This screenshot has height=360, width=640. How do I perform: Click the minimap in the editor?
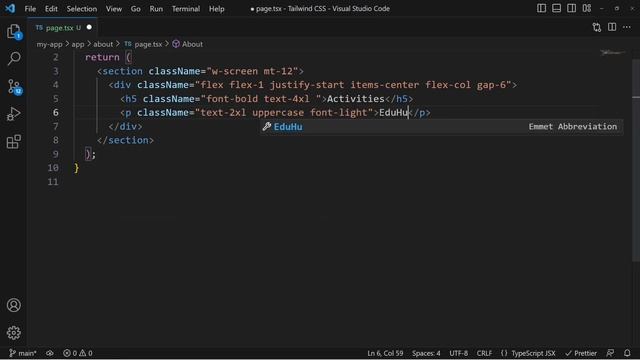[x=612, y=53]
